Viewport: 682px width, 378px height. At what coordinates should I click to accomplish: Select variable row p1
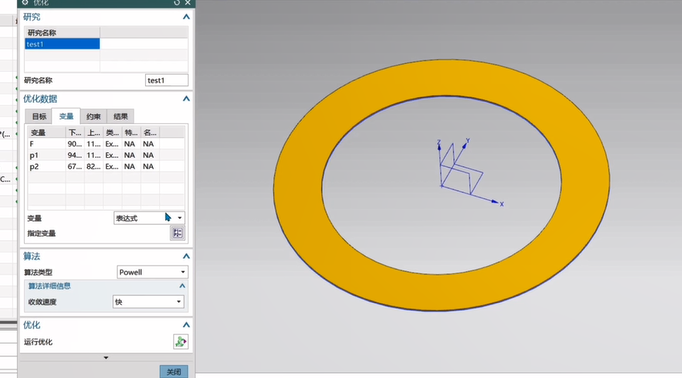106,155
